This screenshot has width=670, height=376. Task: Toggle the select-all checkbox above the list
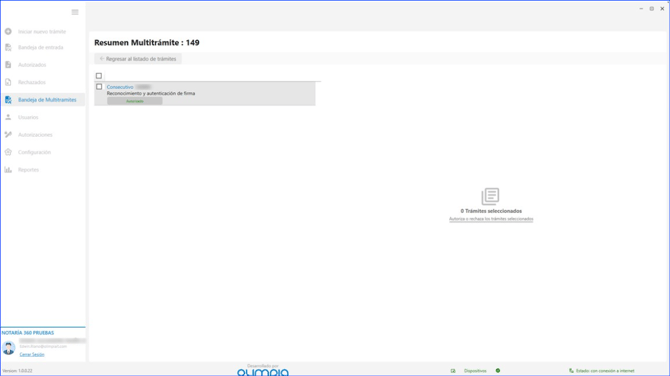tap(99, 76)
